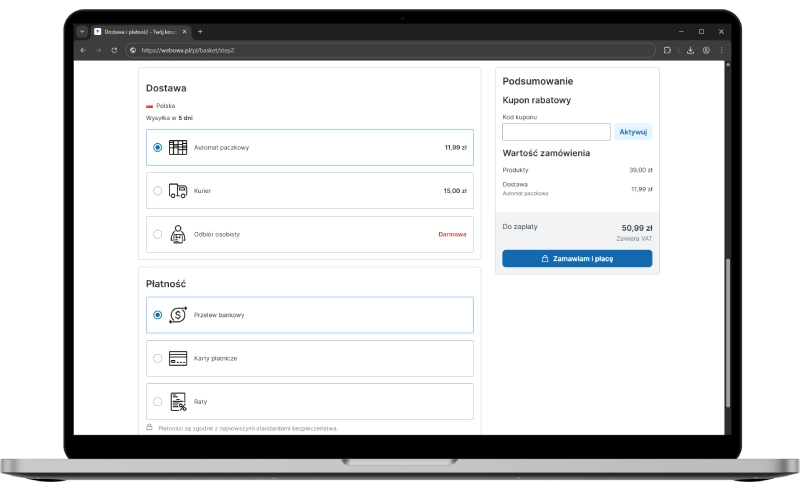Screen dimensions: 800x491
Task: Open Chrome three-dot menu
Action: tap(721, 50)
